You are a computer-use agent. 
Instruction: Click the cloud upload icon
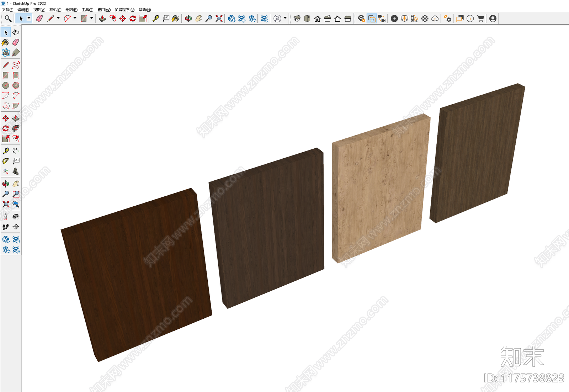coord(435,18)
